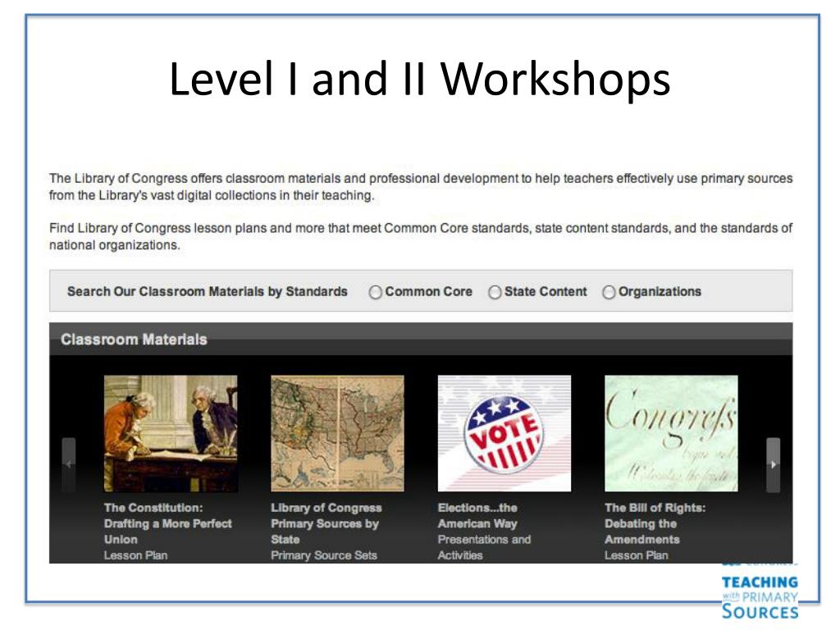Open the Constitution painting thumbnail

(x=171, y=433)
